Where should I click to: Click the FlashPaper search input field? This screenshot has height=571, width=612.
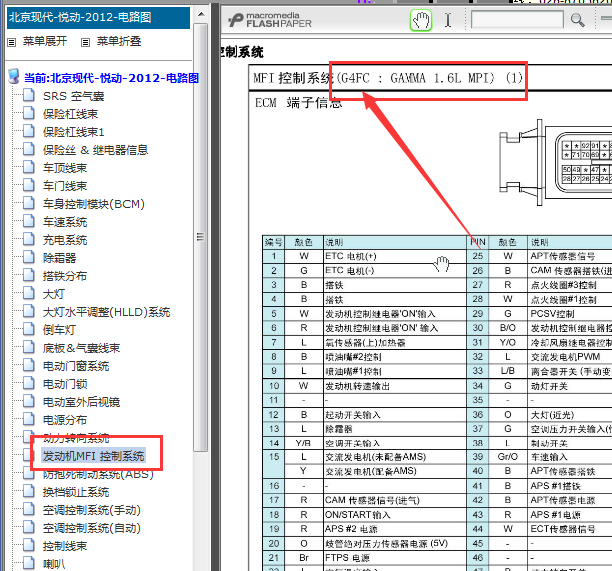[x=517, y=20]
